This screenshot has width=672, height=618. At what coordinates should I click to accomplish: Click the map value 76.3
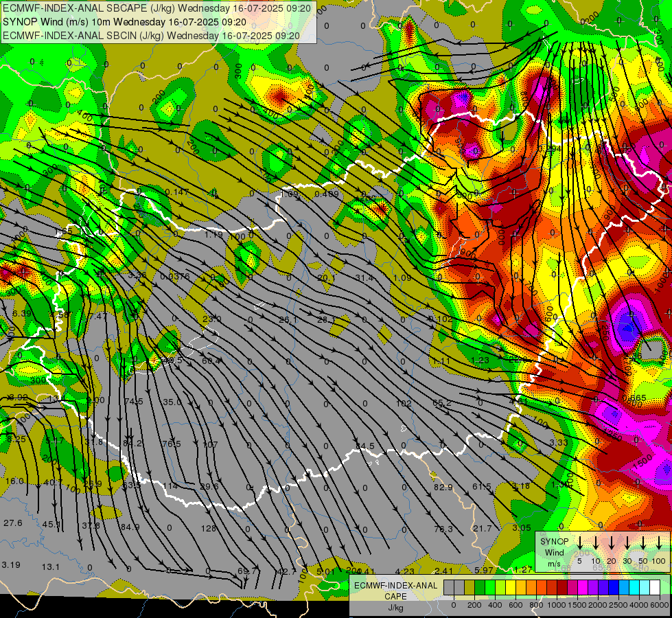443,529
